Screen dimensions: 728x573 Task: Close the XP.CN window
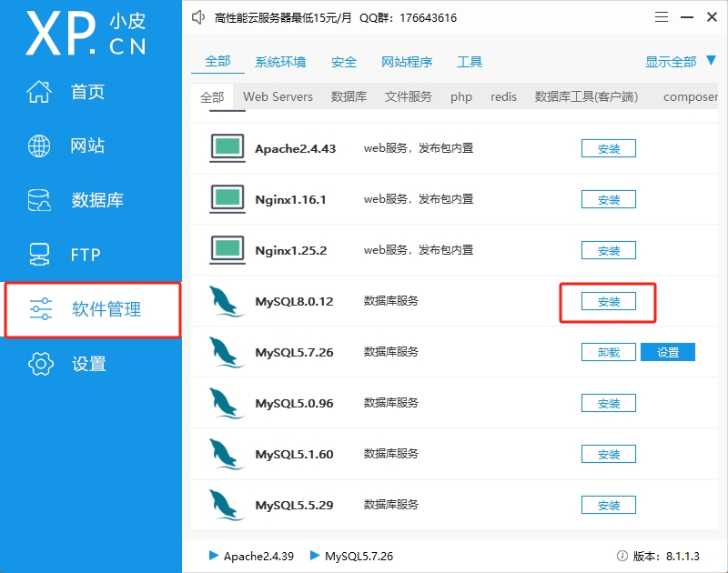(x=712, y=17)
